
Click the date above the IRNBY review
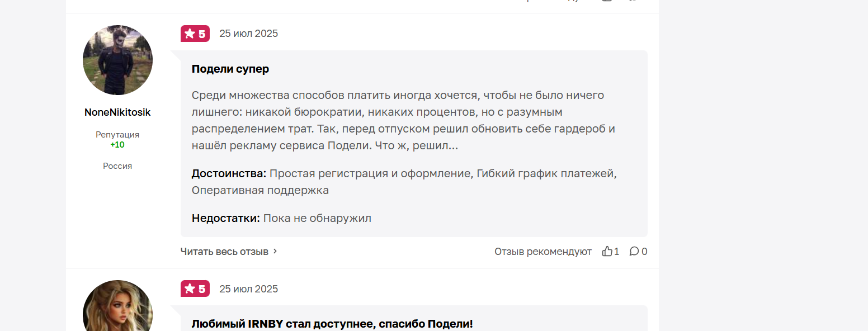coord(248,289)
